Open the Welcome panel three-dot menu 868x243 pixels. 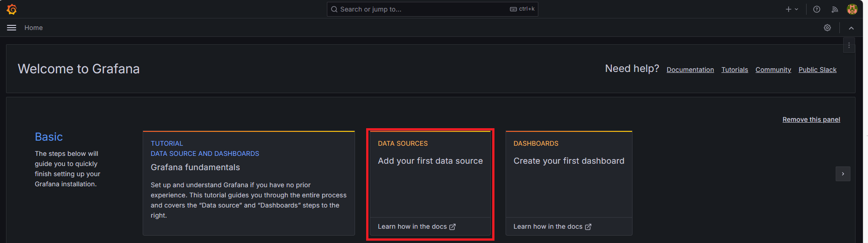coord(849,45)
